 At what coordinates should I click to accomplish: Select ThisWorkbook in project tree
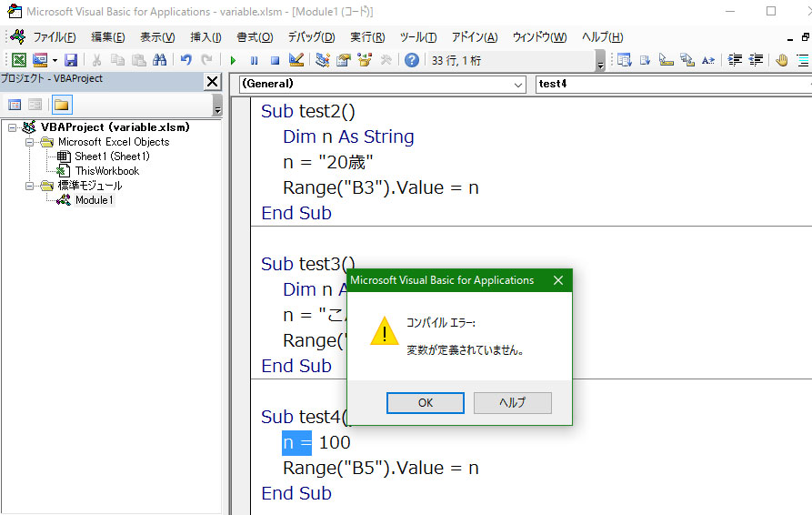click(107, 171)
